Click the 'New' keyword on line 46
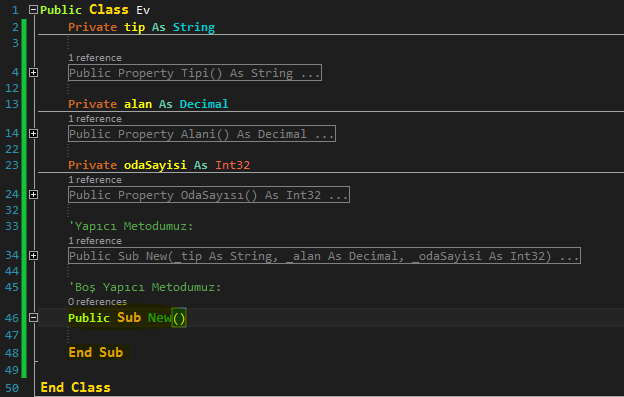The height and width of the screenshot is (397, 624). [x=160, y=317]
